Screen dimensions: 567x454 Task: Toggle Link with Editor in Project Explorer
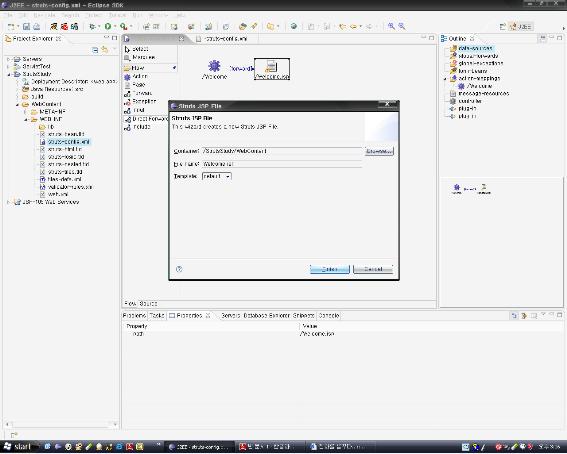pos(105,50)
